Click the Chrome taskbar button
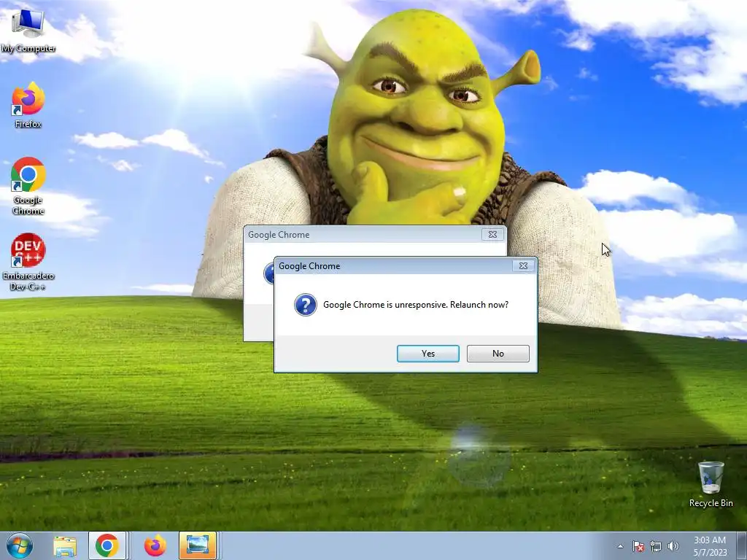Viewport: 747px width, 560px height. point(107,545)
